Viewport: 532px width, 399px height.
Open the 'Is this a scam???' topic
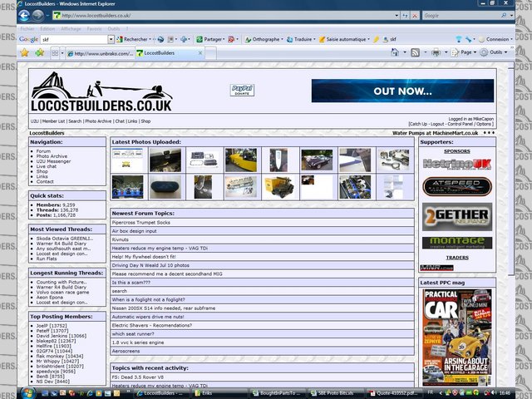tap(131, 283)
